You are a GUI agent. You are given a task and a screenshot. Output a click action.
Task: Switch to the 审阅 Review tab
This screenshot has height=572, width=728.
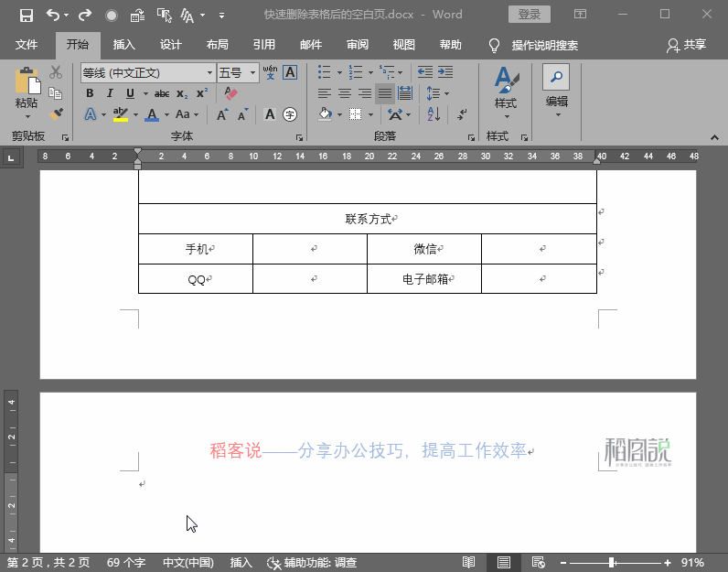pos(357,45)
